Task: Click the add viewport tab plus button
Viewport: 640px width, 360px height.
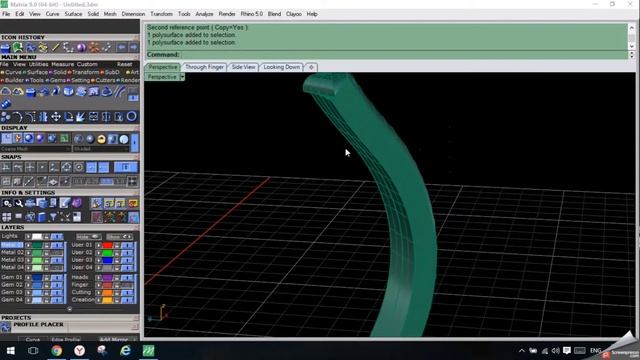Action: [311, 67]
